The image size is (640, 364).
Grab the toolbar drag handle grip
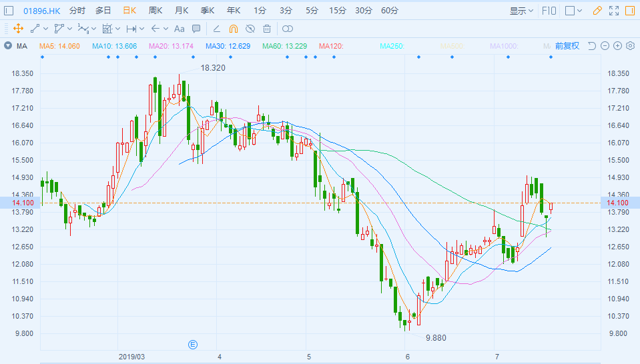(6, 29)
